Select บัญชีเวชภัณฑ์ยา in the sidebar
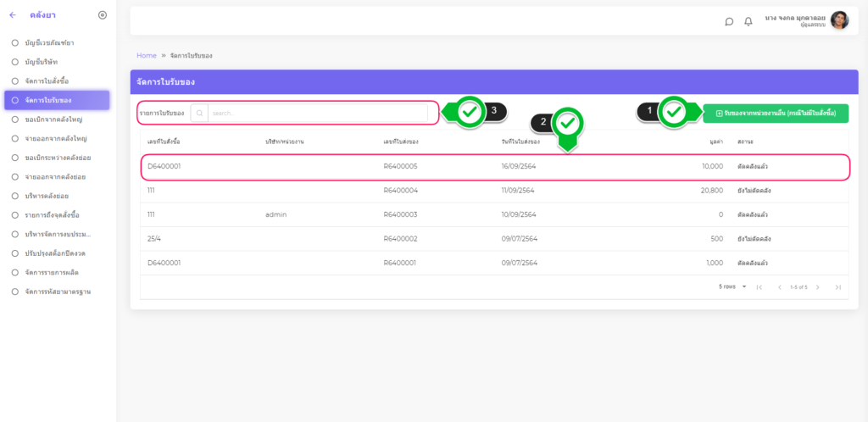The image size is (868, 422). [49, 42]
